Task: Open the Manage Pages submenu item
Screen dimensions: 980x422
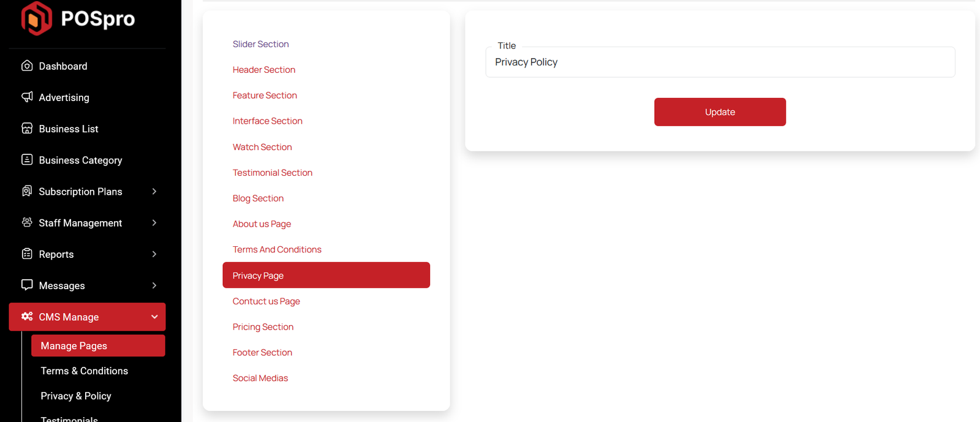Action: 98,345
